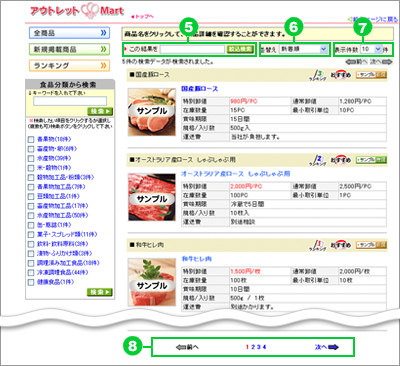Click the サンプル button for 和牛ヒレ肉
400x366 pixels.
pyautogui.click(x=371, y=245)
